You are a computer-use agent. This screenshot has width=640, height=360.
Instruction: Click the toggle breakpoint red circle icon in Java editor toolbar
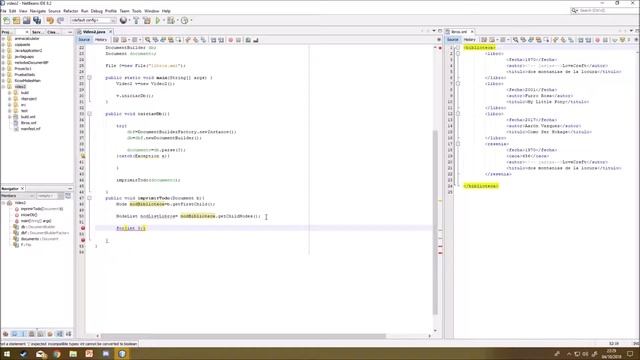pos(231,40)
